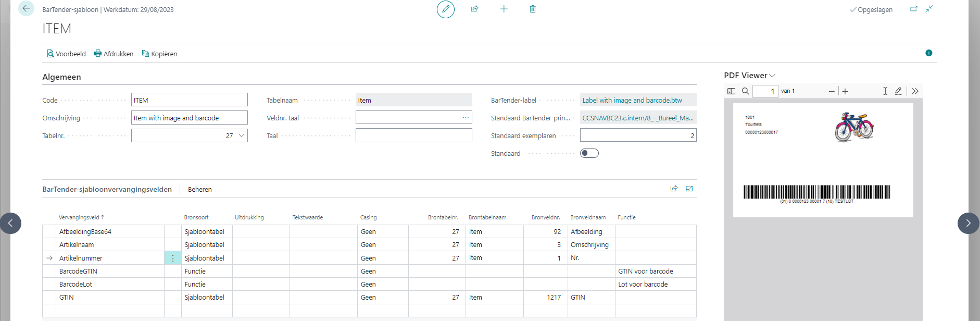
Task: Click the PDF Viewer search icon
Action: coord(745,91)
